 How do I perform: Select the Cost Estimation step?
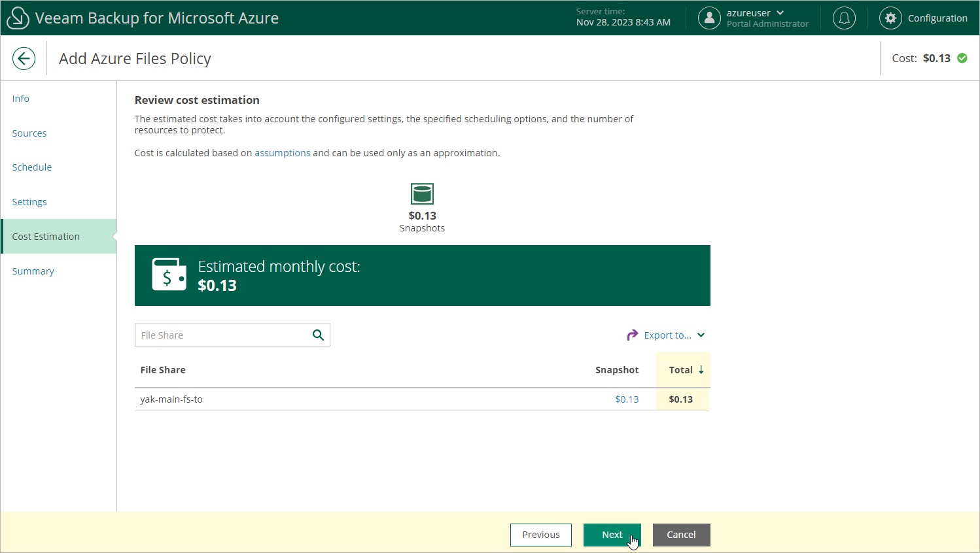(x=59, y=237)
